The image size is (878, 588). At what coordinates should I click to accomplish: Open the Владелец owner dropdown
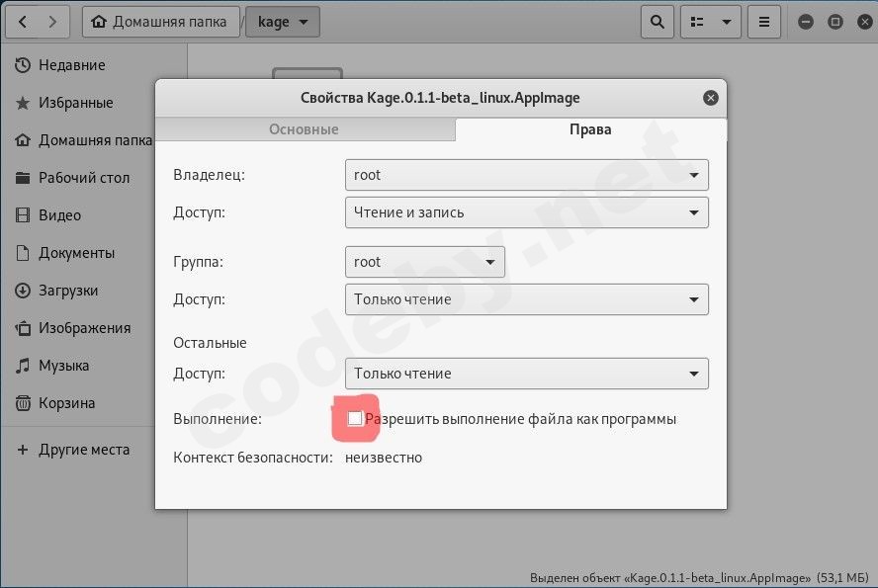click(x=526, y=175)
